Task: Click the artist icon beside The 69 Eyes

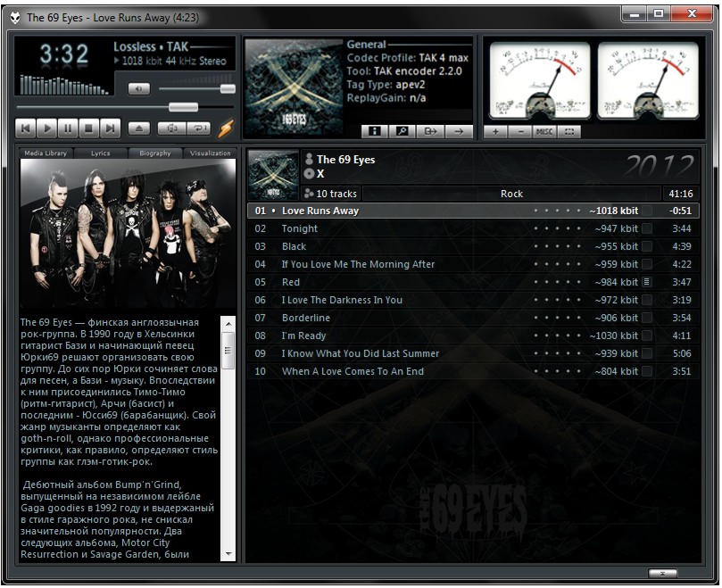Action: [x=310, y=160]
